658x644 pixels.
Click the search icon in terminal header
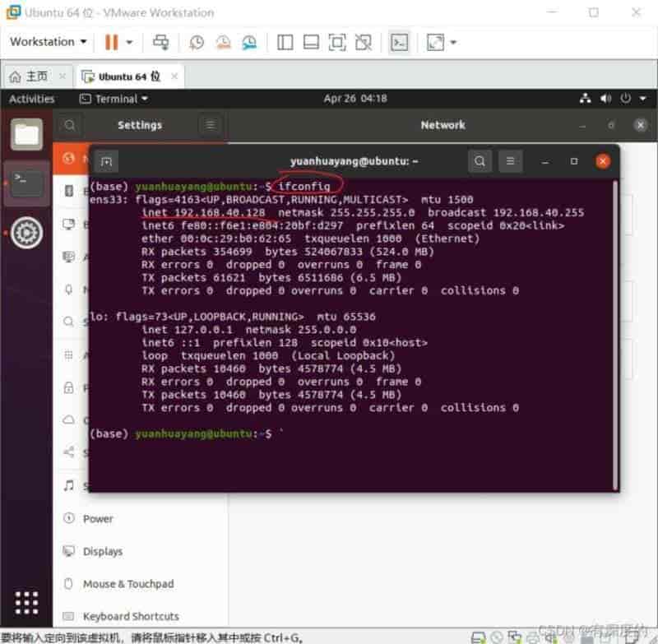[480, 161]
